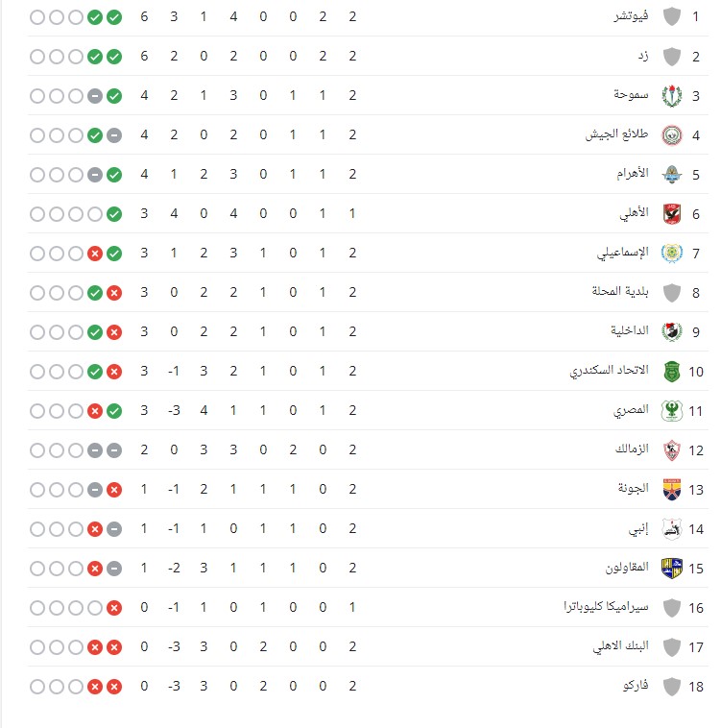
Task: Click the Al Masry (المصري) green crest
Action: [x=671, y=410]
